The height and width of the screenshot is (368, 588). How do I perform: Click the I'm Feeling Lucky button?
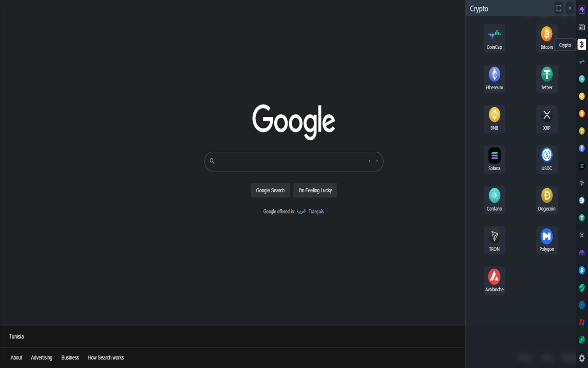click(315, 190)
